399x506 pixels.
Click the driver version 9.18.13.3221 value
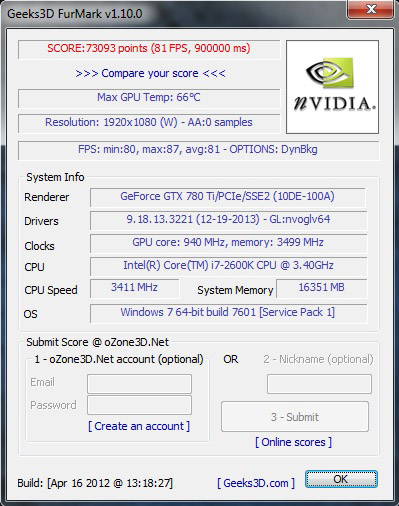pyautogui.click(x=228, y=220)
